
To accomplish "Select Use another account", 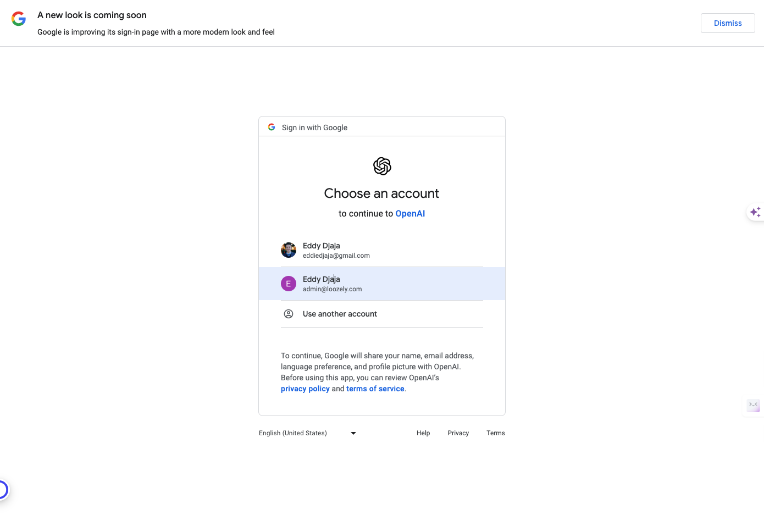I will (382, 314).
